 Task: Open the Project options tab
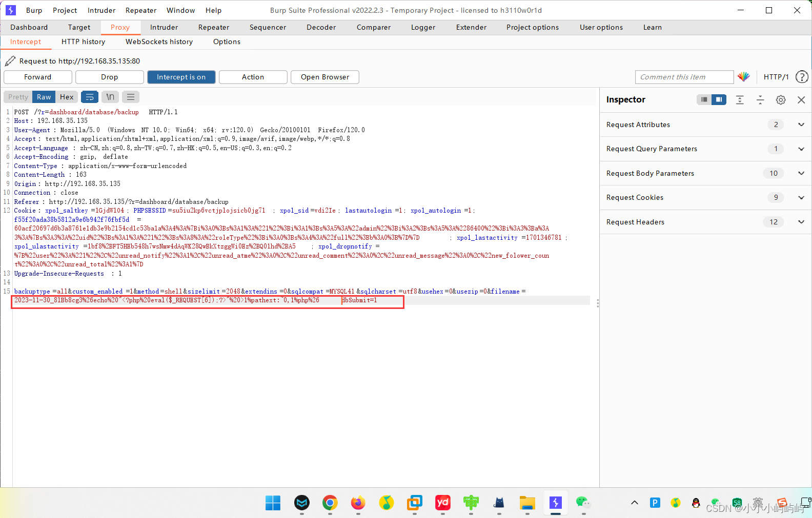click(x=533, y=27)
